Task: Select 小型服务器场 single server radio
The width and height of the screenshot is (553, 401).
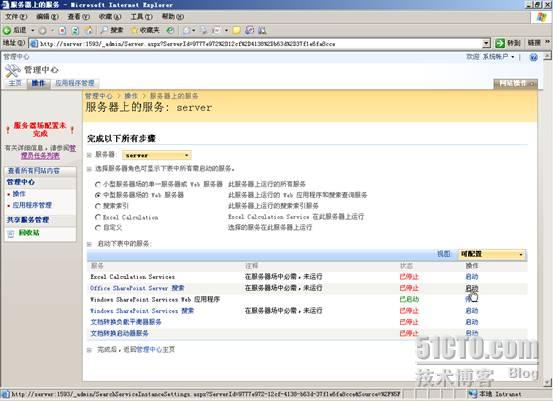Action: (98, 184)
